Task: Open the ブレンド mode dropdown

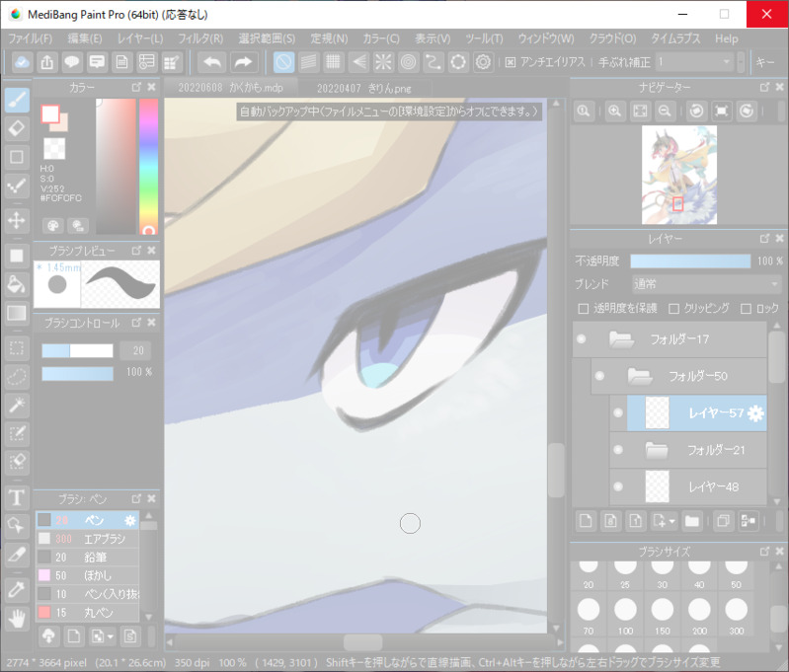Action: point(706,284)
